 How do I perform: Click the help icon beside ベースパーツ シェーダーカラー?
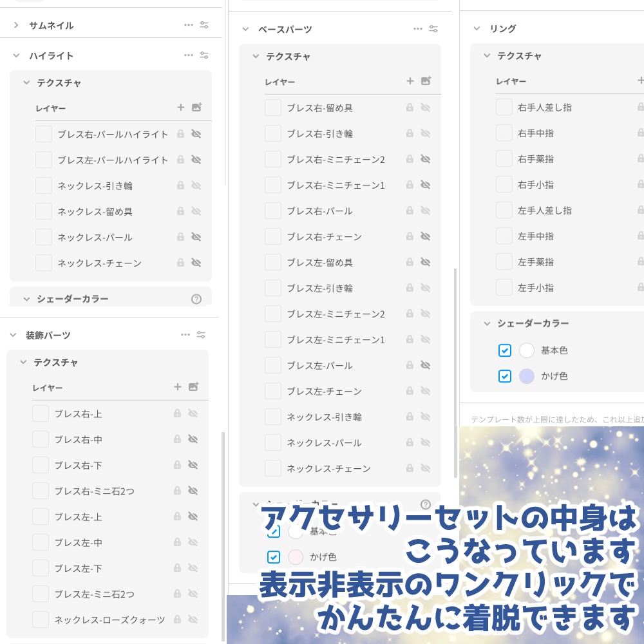[x=426, y=505]
